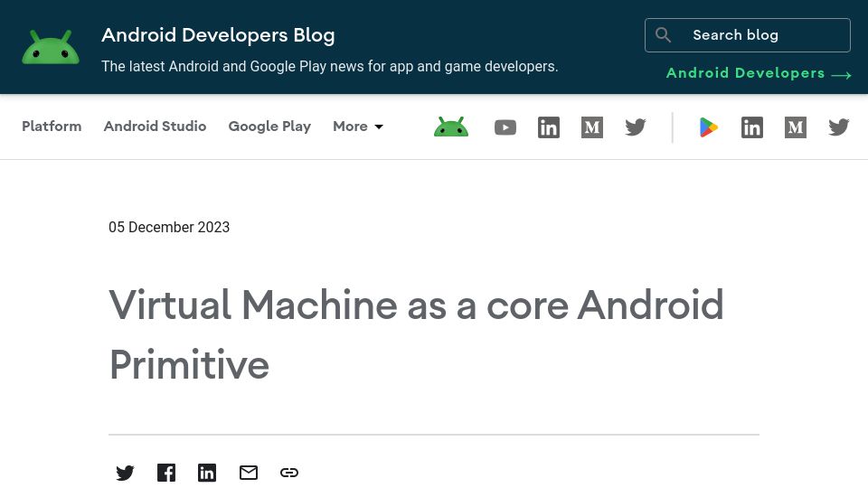The image size is (868, 488).
Task: Open the Android Studio nav item
Action: click(x=155, y=127)
